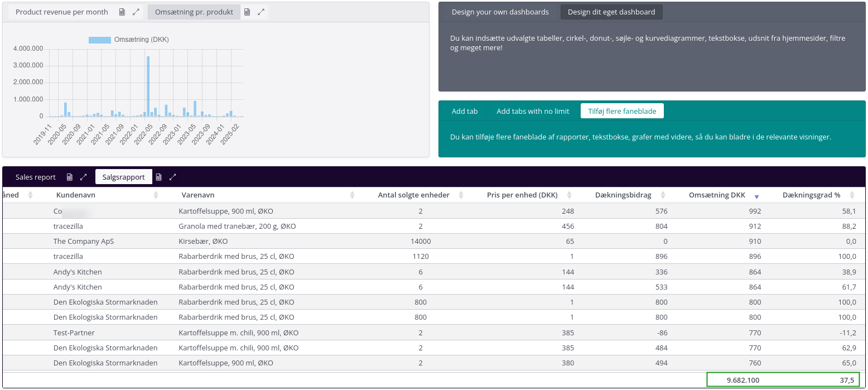
Task: Select the Test-Partner customer cell
Action: point(74,333)
